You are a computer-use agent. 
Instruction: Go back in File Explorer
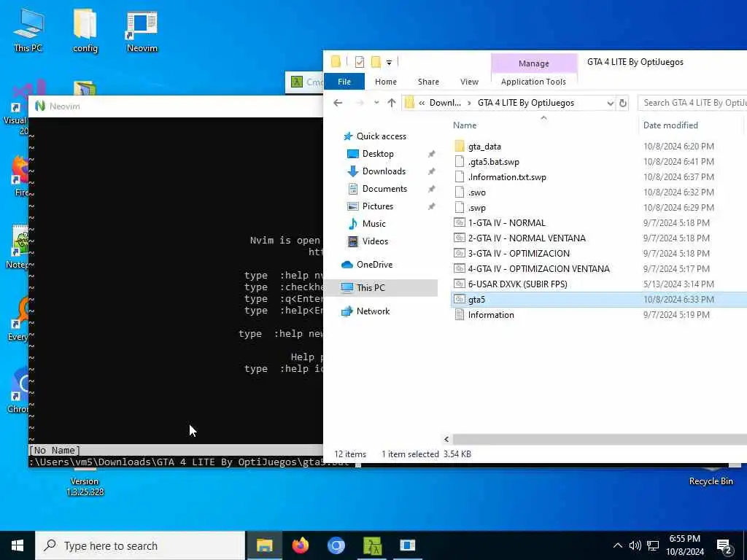[338, 103]
